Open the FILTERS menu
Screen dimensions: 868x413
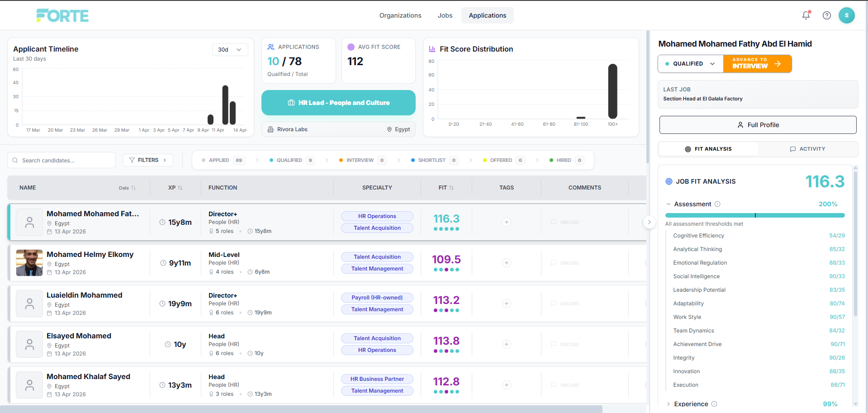click(148, 160)
